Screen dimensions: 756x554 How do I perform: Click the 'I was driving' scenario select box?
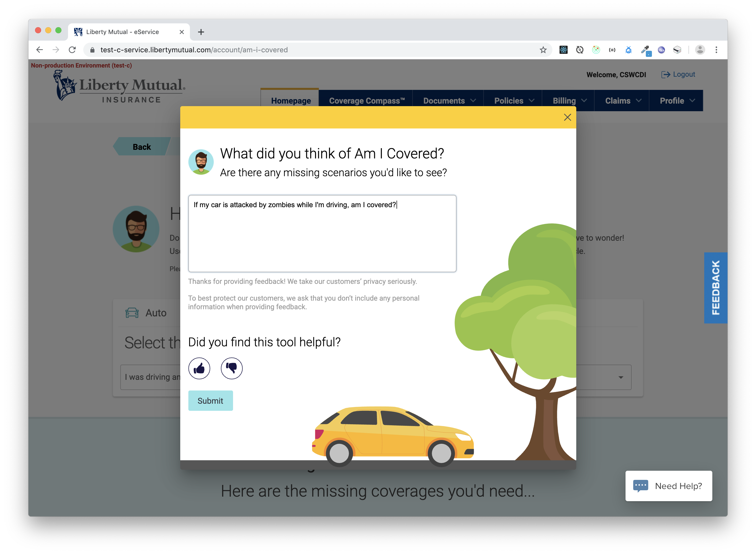pos(376,377)
